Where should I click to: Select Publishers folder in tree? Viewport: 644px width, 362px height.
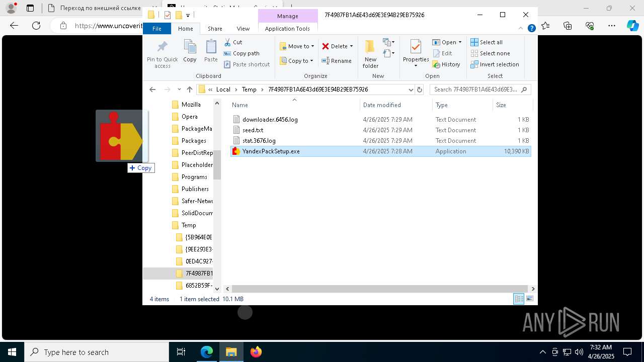[195, 189]
